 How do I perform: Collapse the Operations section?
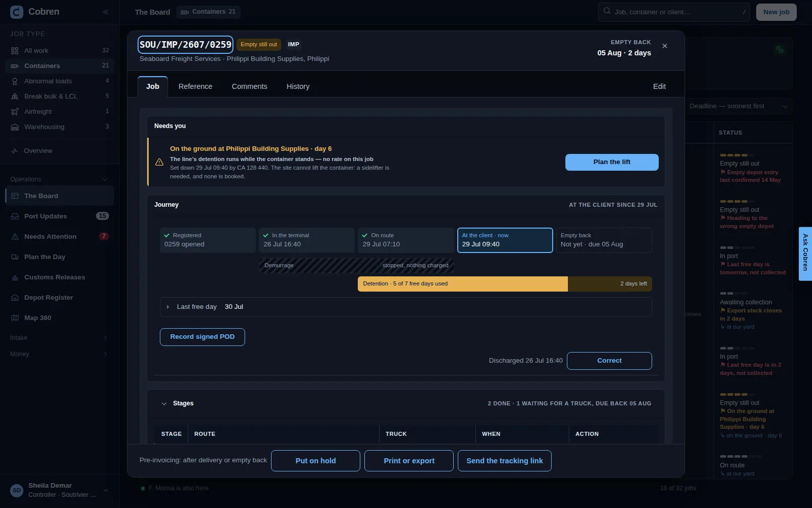pos(60,179)
